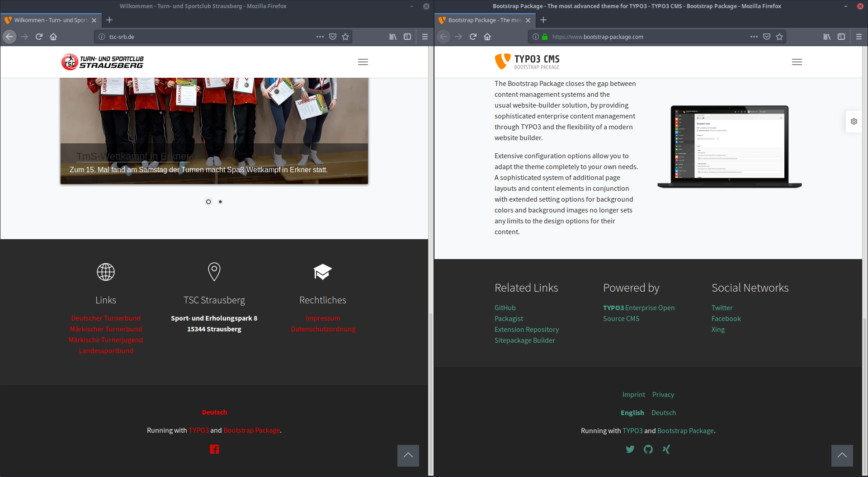Expand the TYPO3 CMS site hamburger navigation
This screenshot has width=868, height=477.
pyautogui.click(x=797, y=62)
